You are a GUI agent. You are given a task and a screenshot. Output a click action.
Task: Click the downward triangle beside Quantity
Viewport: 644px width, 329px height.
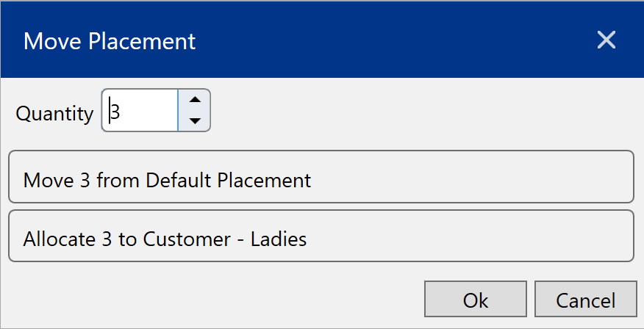click(195, 120)
